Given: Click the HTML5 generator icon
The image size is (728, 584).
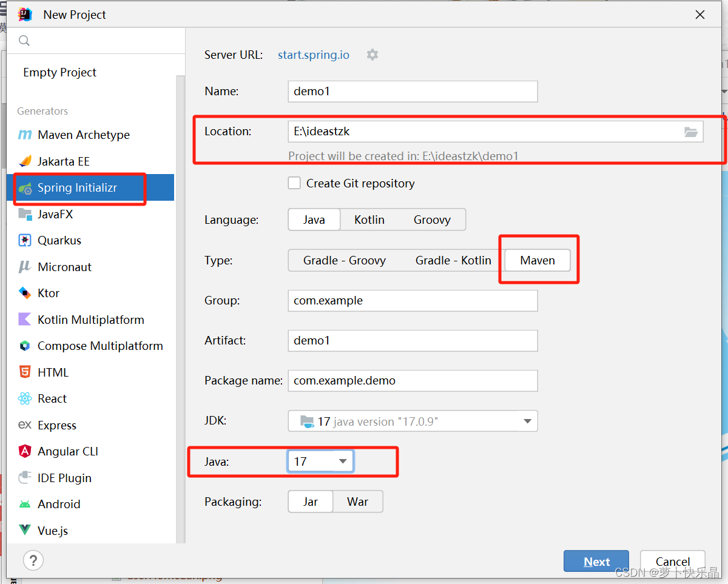Looking at the screenshot, I should [25, 372].
